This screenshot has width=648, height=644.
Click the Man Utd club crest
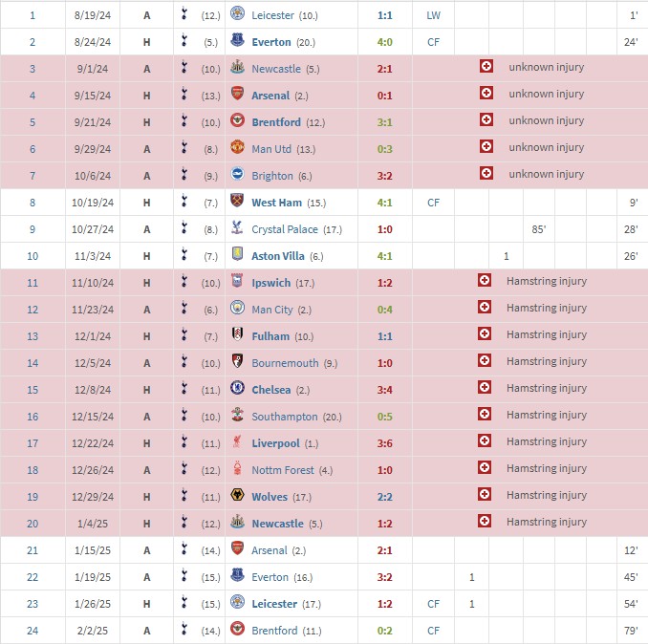238,149
